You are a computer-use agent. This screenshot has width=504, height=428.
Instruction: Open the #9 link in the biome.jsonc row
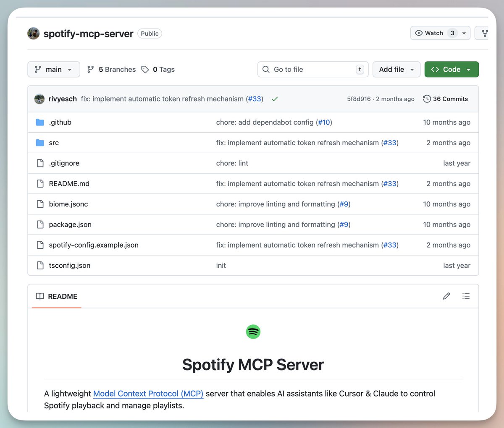coord(344,204)
